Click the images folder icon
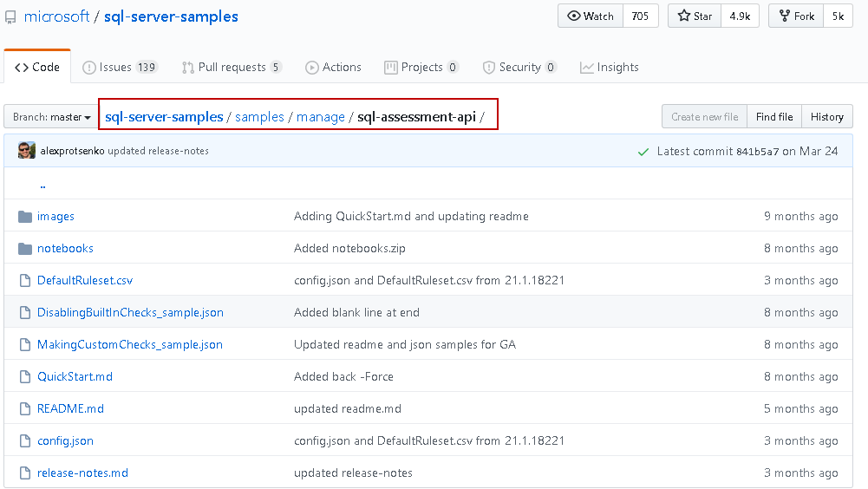Screen dimensions: 868x489 pos(24,216)
